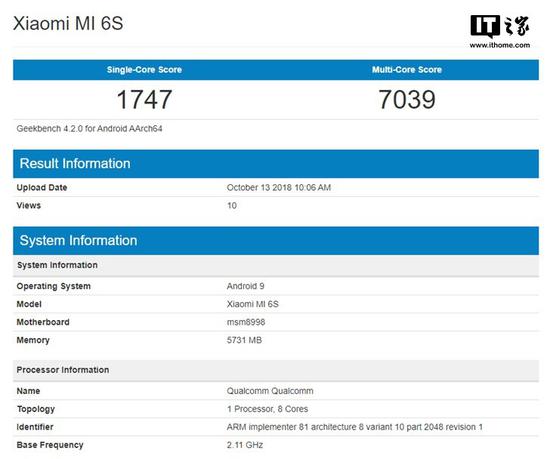Select the memory value 5731 MB
The width and height of the screenshot is (550, 459).
click(244, 340)
